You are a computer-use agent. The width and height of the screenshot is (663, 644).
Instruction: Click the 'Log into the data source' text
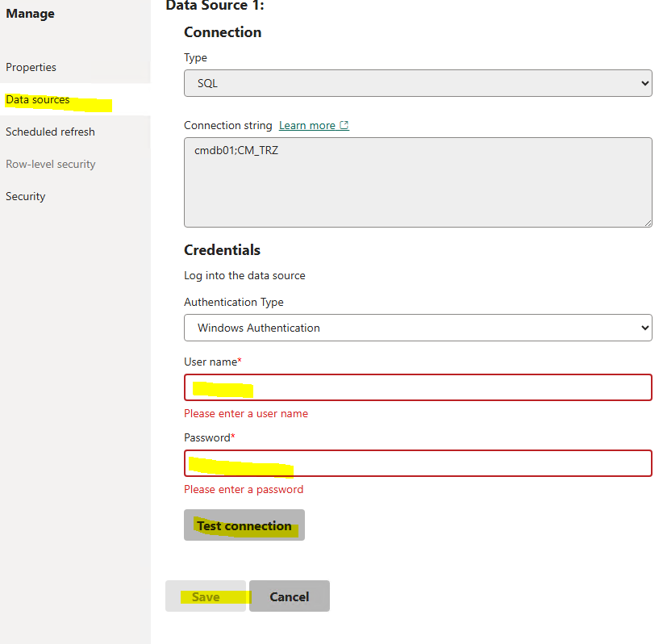pyautogui.click(x=244, y=275)
